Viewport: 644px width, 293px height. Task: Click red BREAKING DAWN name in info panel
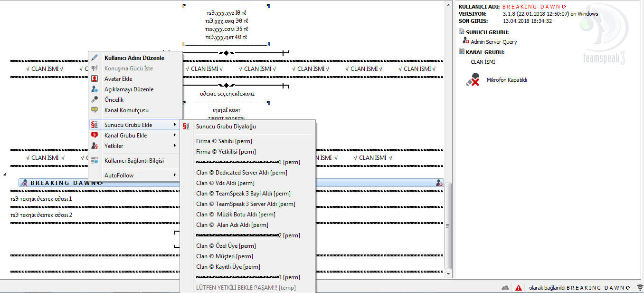point(534,7)
